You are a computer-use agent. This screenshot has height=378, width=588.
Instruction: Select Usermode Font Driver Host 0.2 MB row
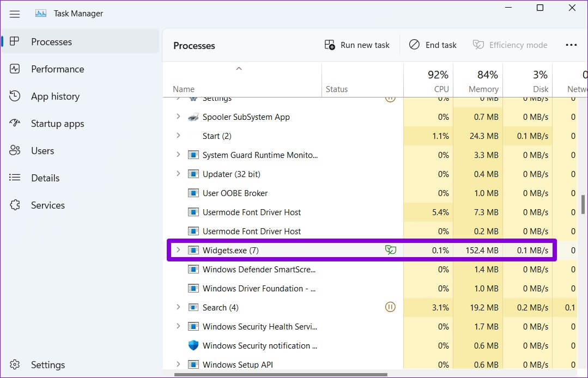[370, 231]
